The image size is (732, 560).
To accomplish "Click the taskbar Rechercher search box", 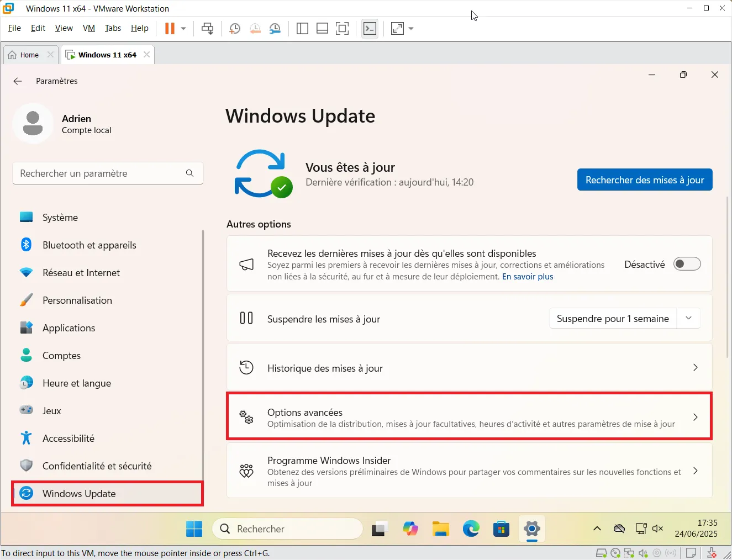I will (x=287, y=529).
